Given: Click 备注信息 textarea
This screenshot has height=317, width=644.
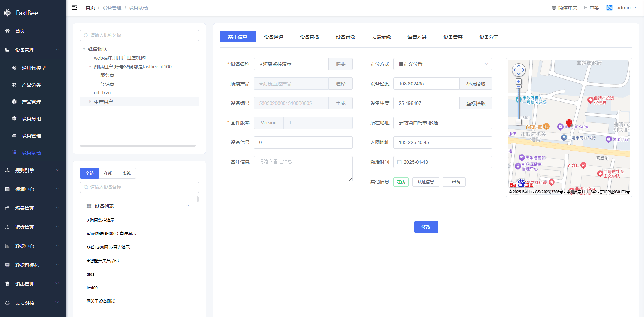Looking at the screenshot, I should pos(303,168).
